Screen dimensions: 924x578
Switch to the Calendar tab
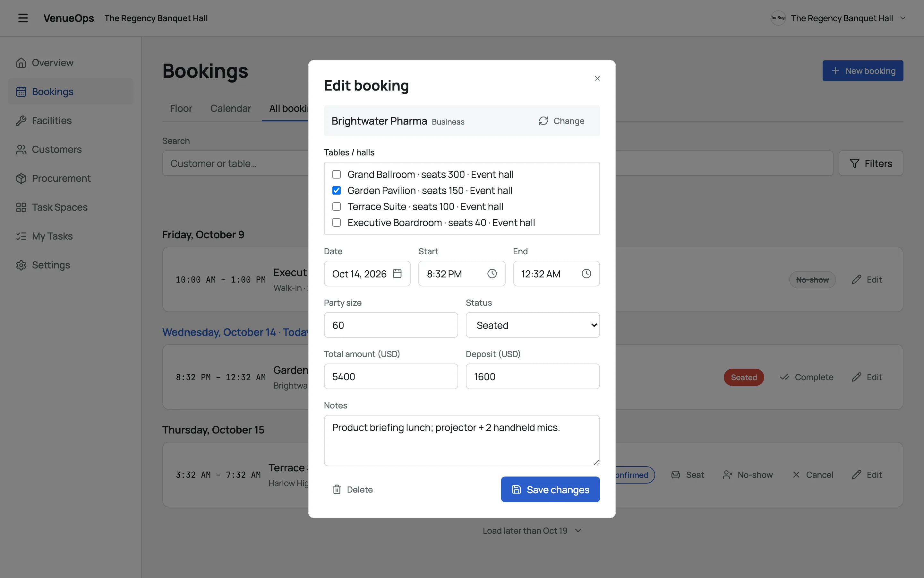231,108
